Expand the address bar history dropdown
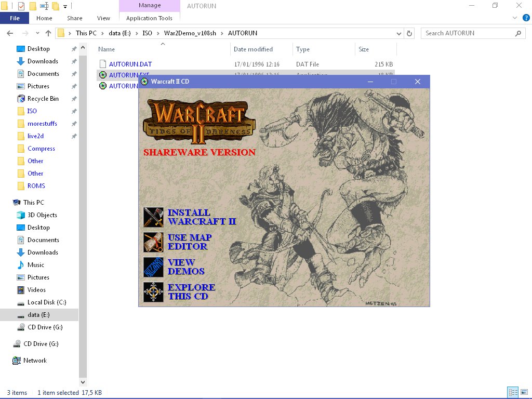532x399 pixels. tap(399, 33)
